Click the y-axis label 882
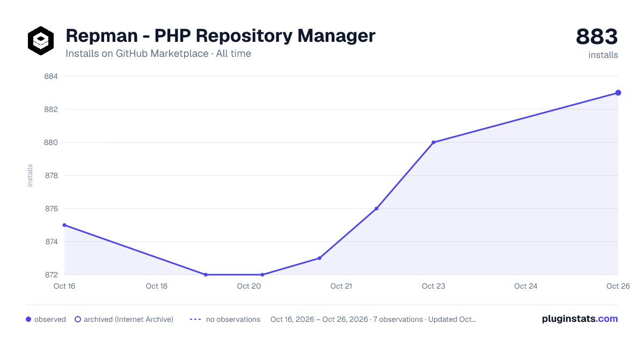The height and width of the screenshot is (338, 644). pos(50,109)
